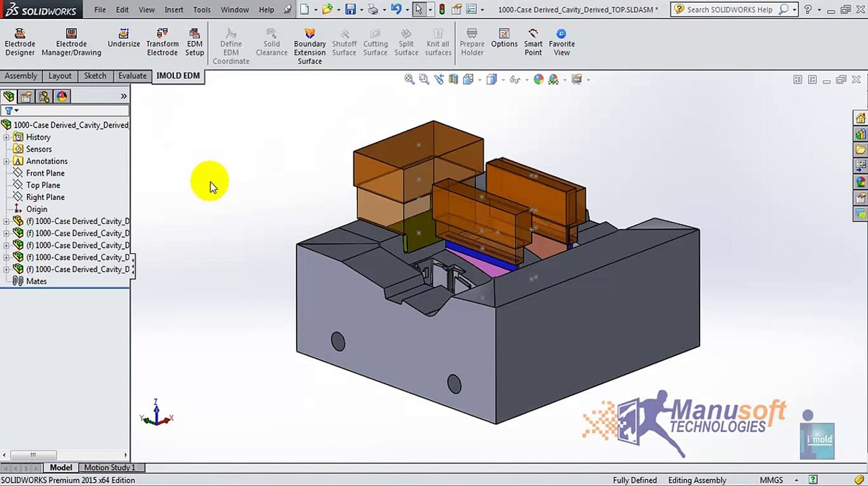Select Front Plane in feature tree
The image size is (868, 486).
45,173
